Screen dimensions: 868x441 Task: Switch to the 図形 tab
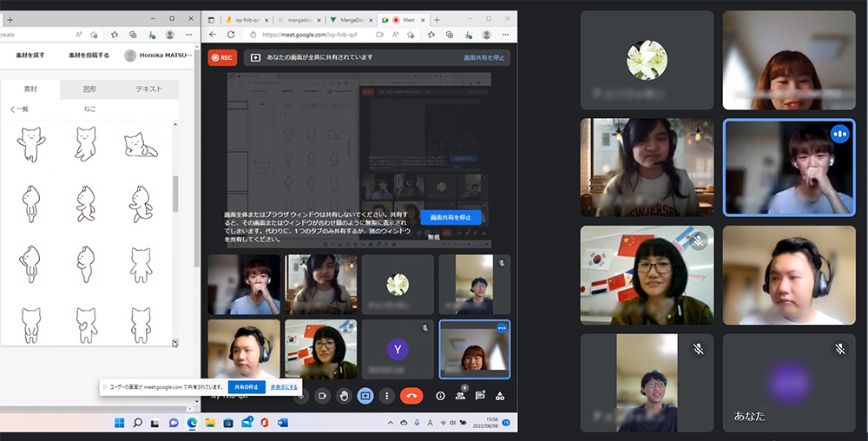click(89, 89)
